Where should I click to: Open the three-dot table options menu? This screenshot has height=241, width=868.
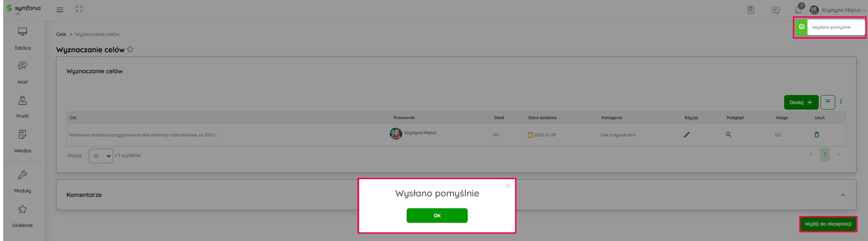[841, 102]
